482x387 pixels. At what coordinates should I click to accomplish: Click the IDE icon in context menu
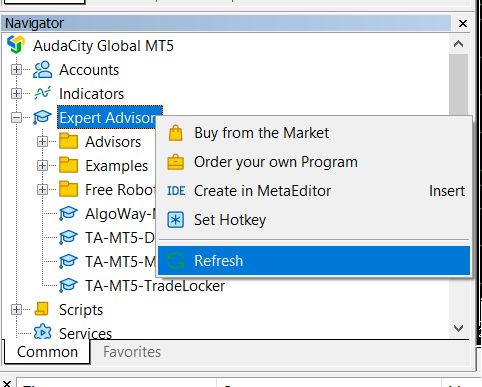point(176,191)
